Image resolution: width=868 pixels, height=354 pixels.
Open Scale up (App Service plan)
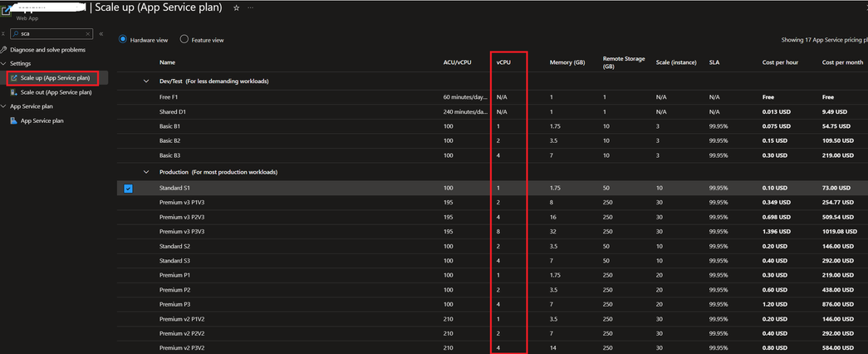click(x=56, y=78)
